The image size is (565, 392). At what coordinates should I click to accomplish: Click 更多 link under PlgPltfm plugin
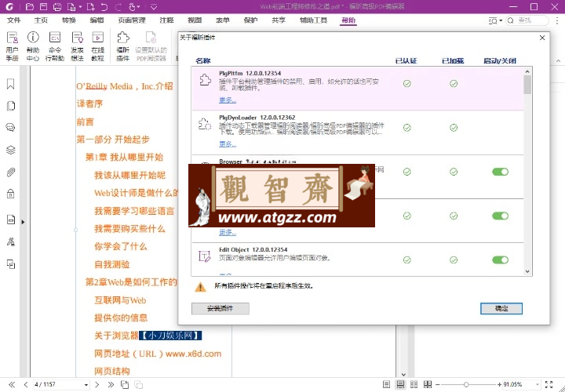tap(228, 100)
